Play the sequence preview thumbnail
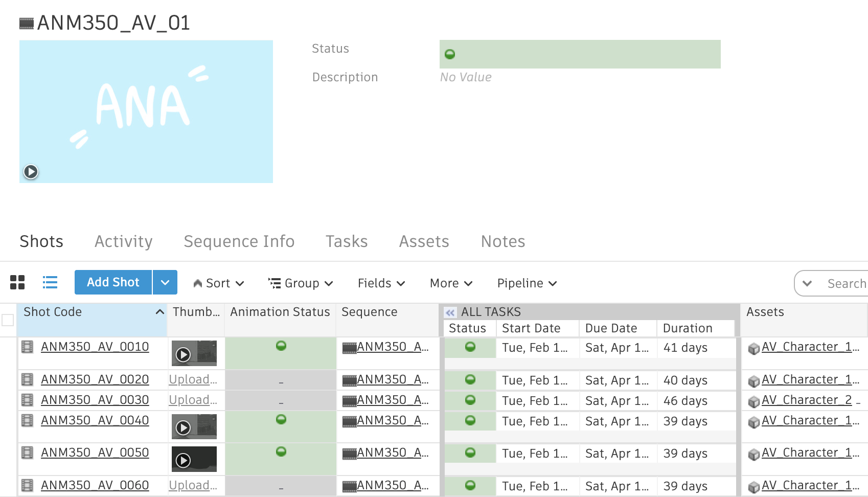868x497 pixels. click(x=31, y=172)
